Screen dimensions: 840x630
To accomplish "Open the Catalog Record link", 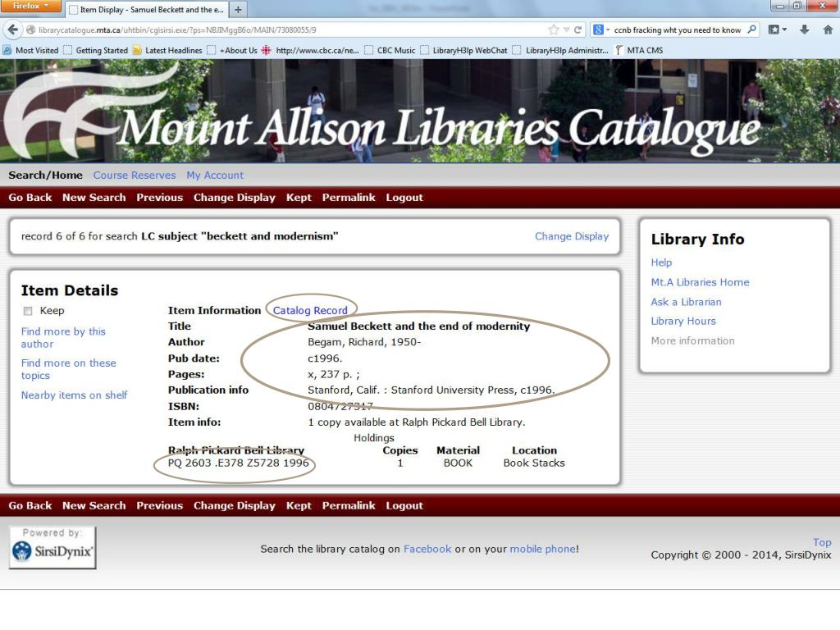I will coord(310,311).
